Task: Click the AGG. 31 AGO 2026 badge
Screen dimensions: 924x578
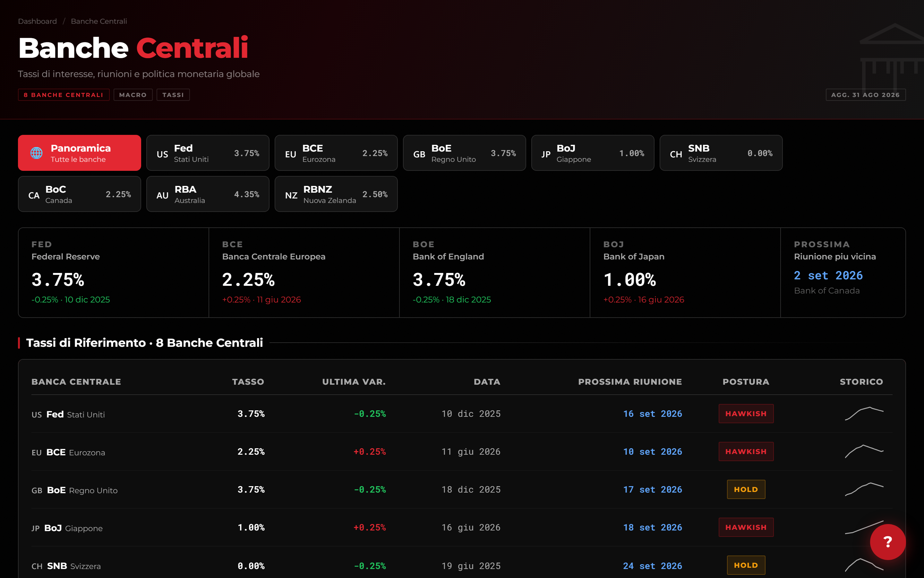Action: (x=866, y=95)
